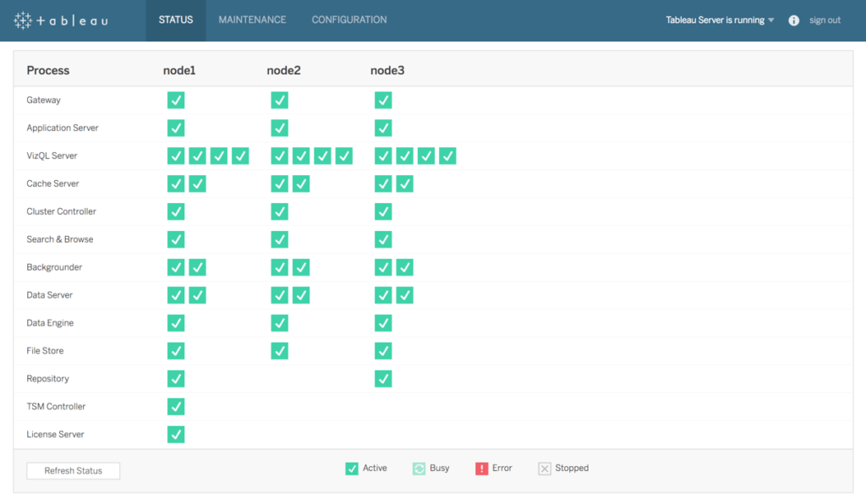The width and height of the screenshot is (866, 504).
Task: Click the Application Server check for node2
Action: pos(279,129)
